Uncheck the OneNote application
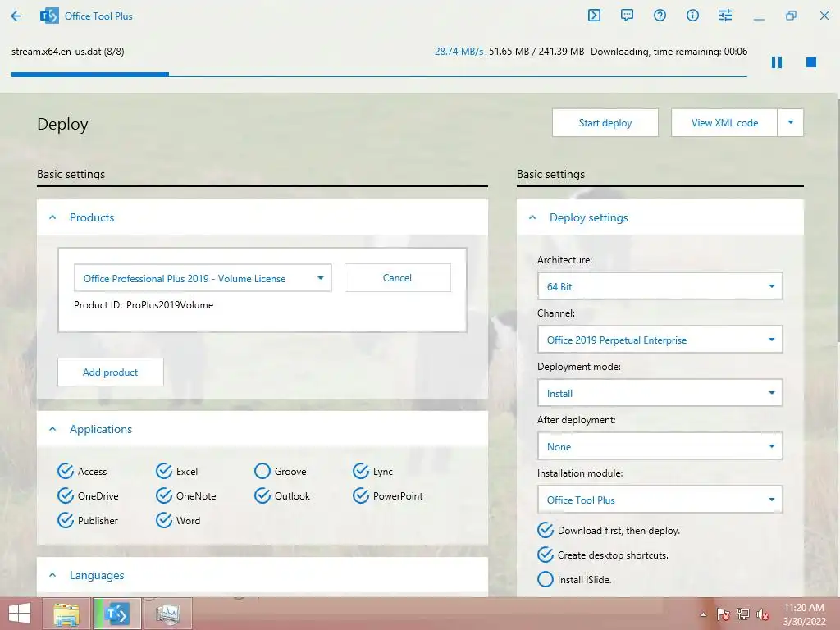Screen dimensions: 840x630 164,495
